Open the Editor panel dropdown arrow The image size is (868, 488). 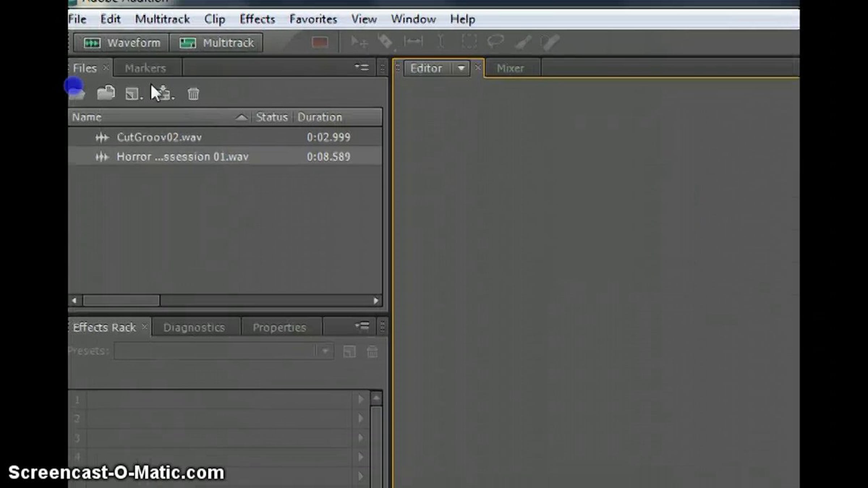(461, 68)
